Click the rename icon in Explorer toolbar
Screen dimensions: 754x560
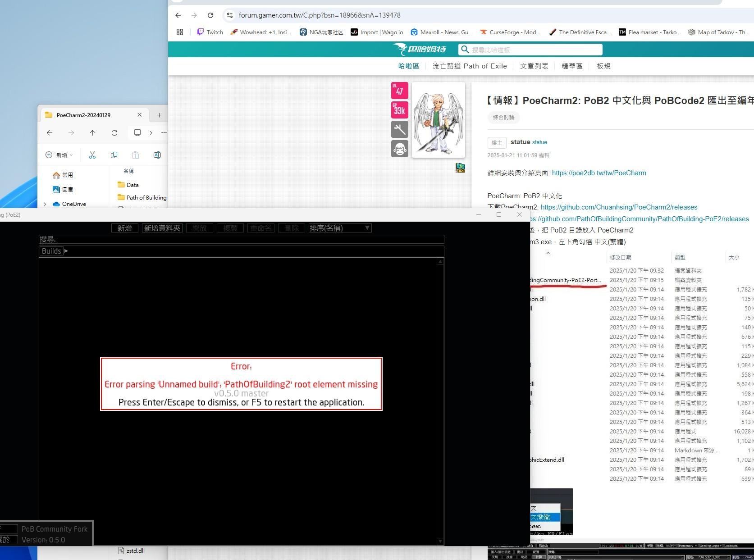pos(157,155)
